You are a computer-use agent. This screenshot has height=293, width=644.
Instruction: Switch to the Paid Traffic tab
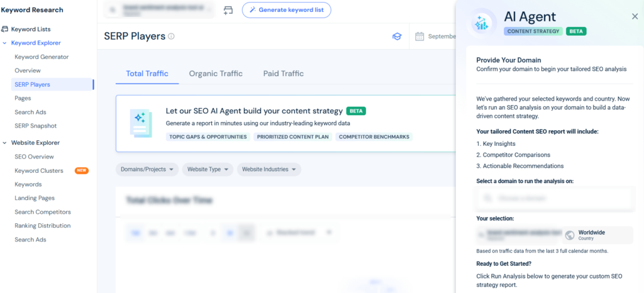283,74
